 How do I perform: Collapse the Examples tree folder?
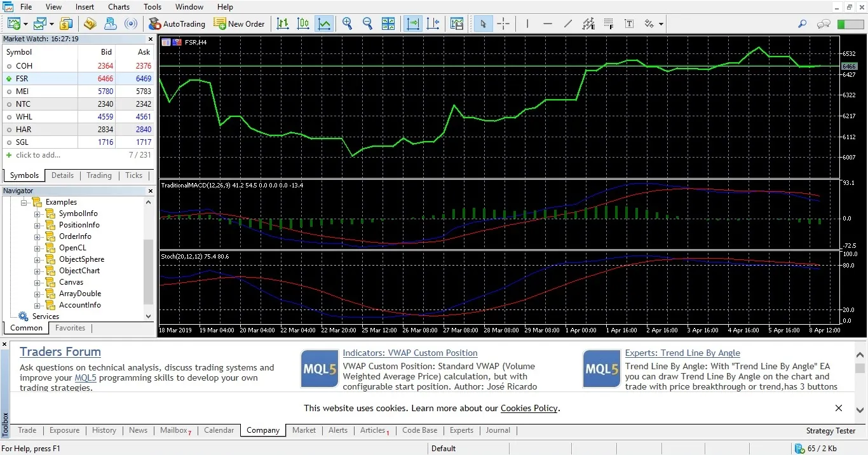click(x=25, y=202)
